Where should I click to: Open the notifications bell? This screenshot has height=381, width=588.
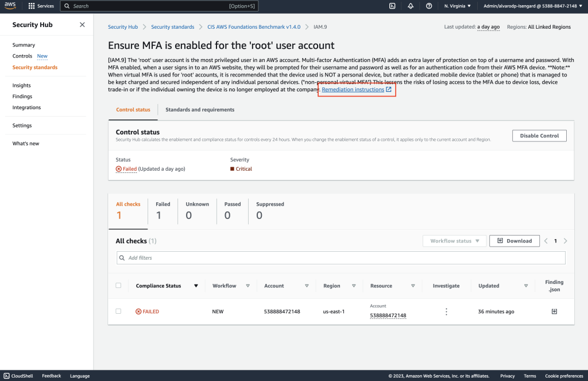click(x=411, y=6)
